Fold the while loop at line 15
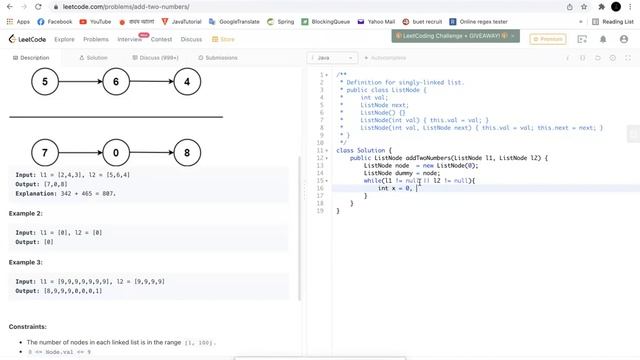 [327, 181]
